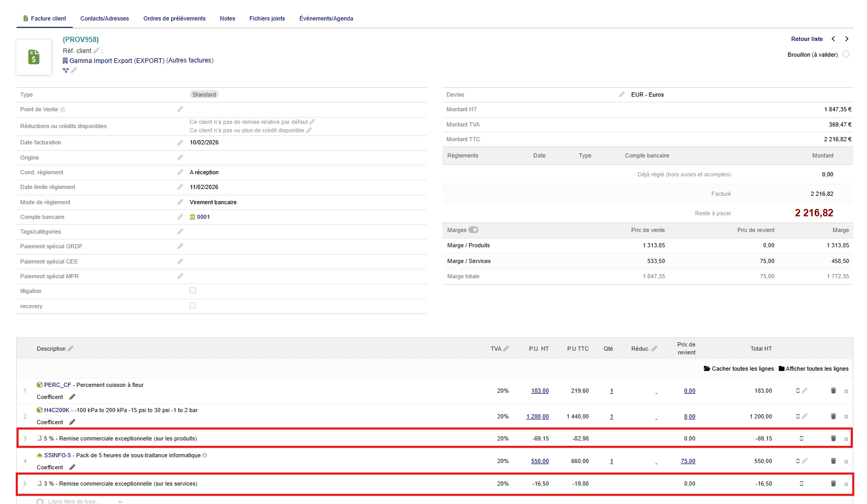Delete the PERC_CF line with trash icon
Viewport: 867px width, 504px height.
point(833,391)
